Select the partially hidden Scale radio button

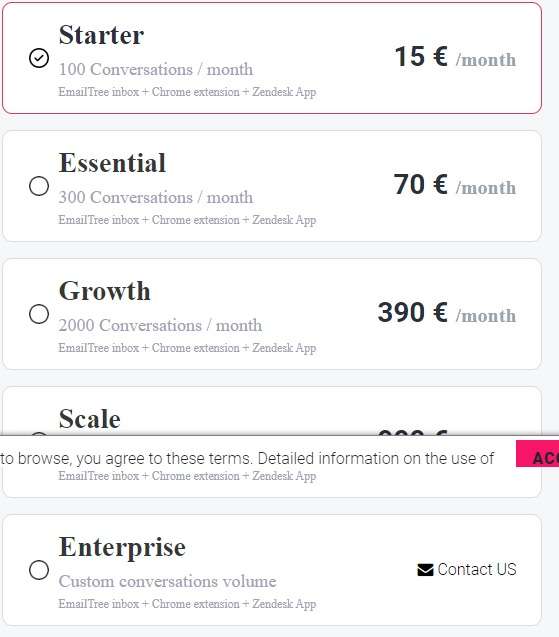(x=39, y=434)
